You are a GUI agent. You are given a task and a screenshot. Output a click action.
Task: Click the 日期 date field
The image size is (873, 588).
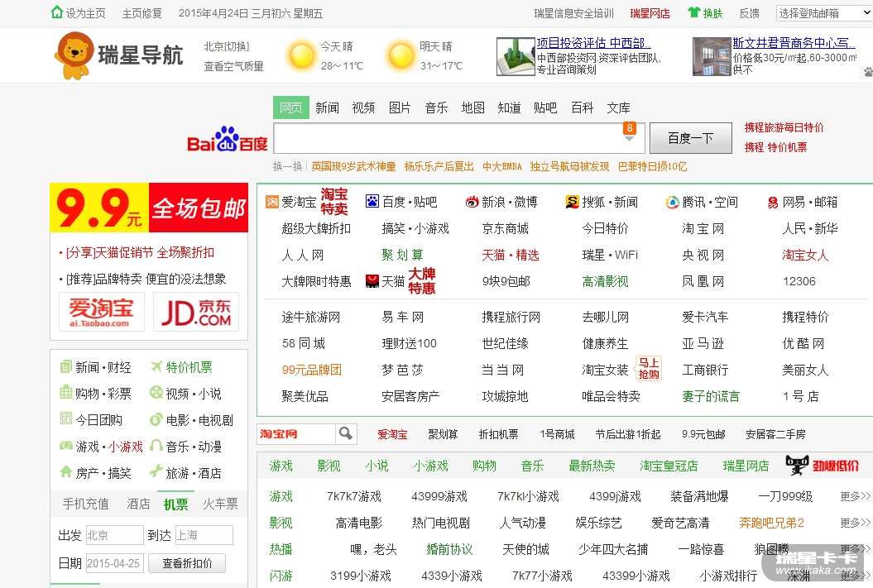point(115,563)
